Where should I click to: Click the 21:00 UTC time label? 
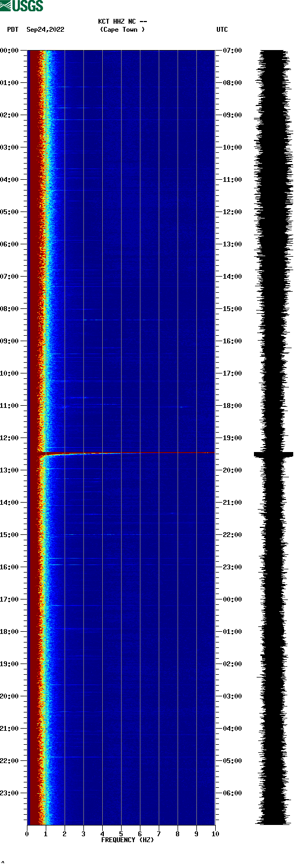(x=232, y=503)
